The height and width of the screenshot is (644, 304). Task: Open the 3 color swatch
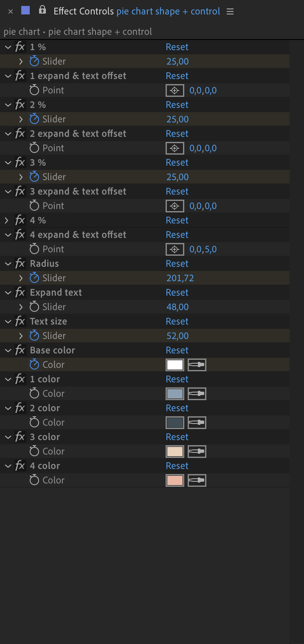click(175, 451)
